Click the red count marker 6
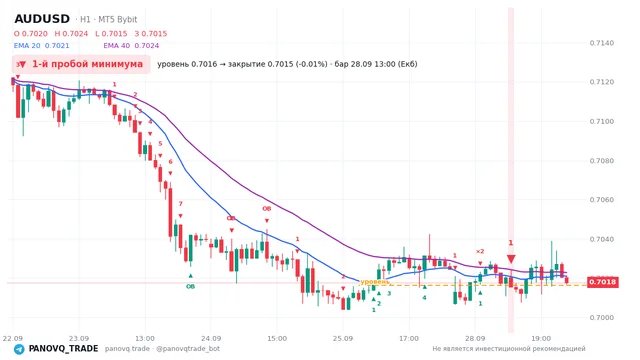Screen dimensions: 640x360 point(170,162)
